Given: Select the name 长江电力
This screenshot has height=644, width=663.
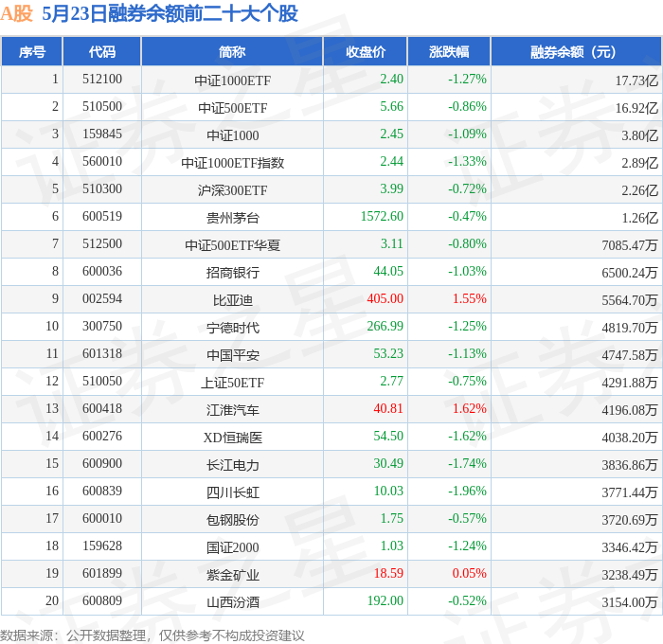Looking at the screenshot, I should coord(233,465).
